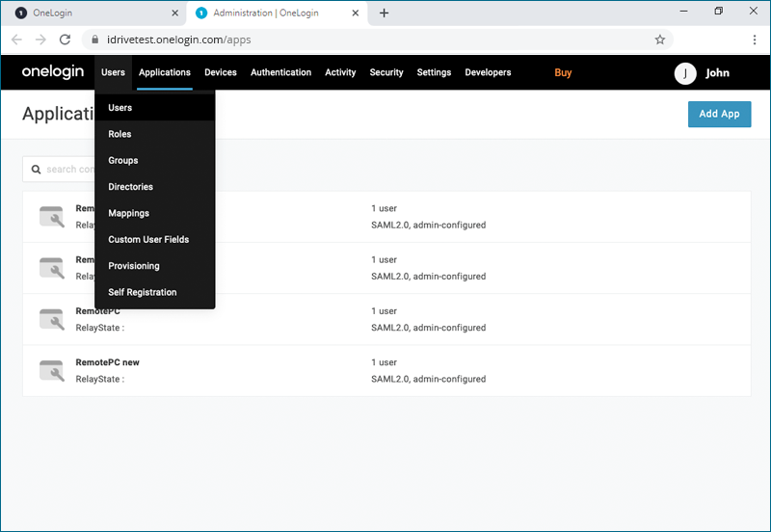Open Custom User Fields option

[x=148, y=240]
